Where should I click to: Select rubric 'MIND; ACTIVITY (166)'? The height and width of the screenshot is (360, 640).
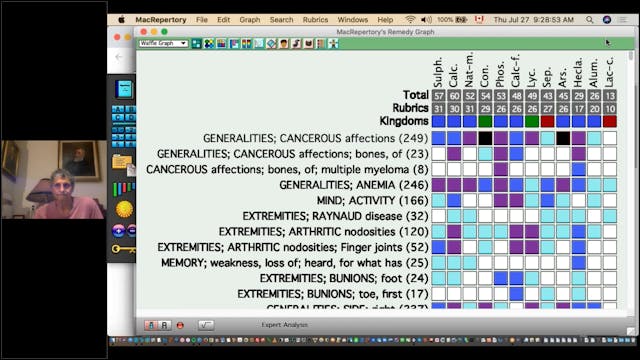pyautogui.click(x=372, y=200)
